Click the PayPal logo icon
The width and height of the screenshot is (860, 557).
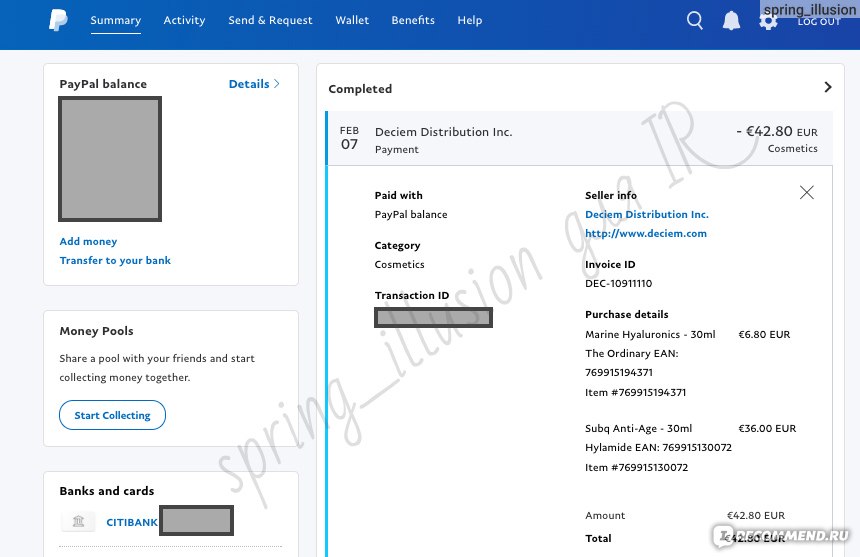point(58,20)
